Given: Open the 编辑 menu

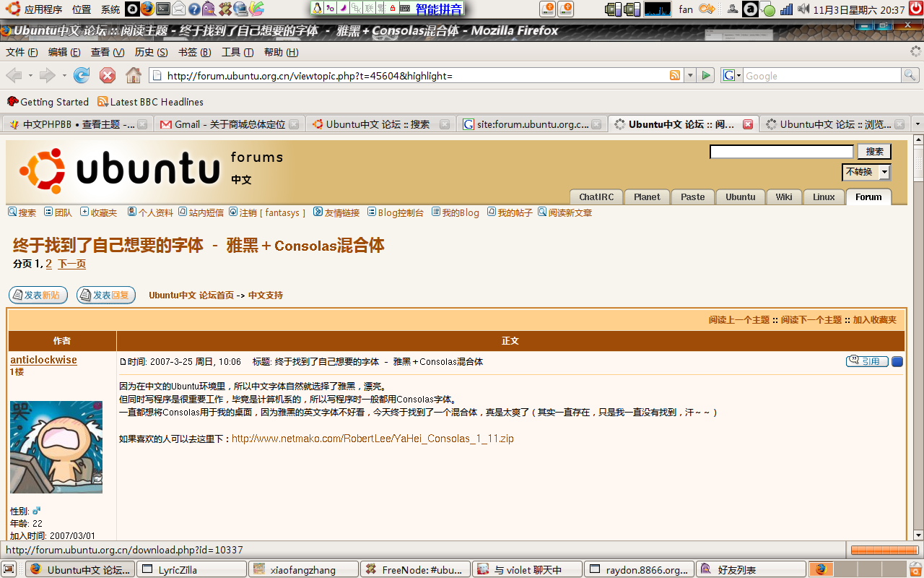Looking at the screenshot, I should 64,52.
